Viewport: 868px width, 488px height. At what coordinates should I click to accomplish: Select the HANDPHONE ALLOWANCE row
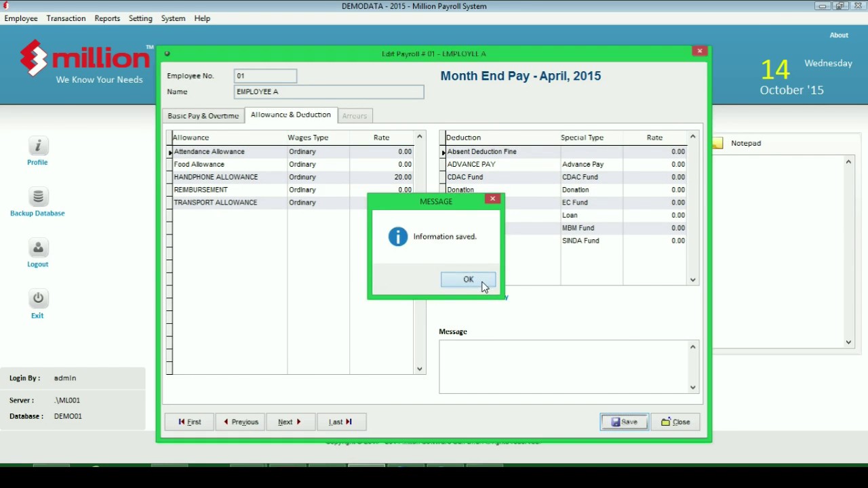[x=292, y=178]
